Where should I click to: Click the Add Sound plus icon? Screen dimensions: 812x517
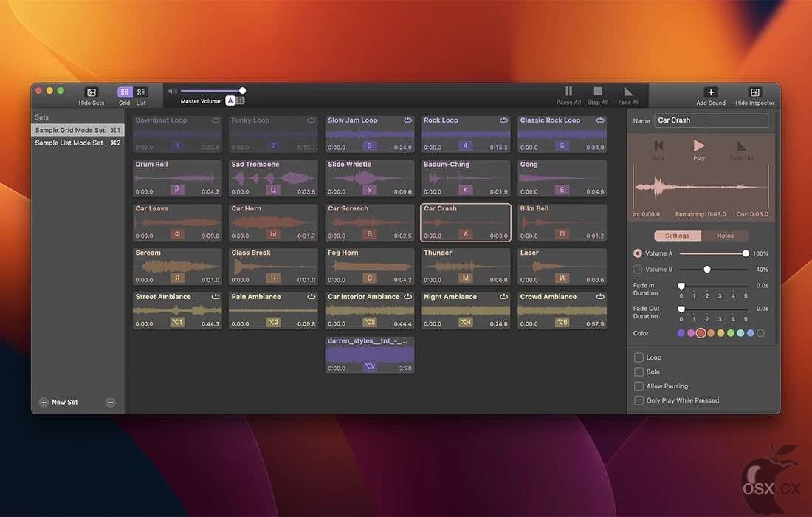(710, 92)
